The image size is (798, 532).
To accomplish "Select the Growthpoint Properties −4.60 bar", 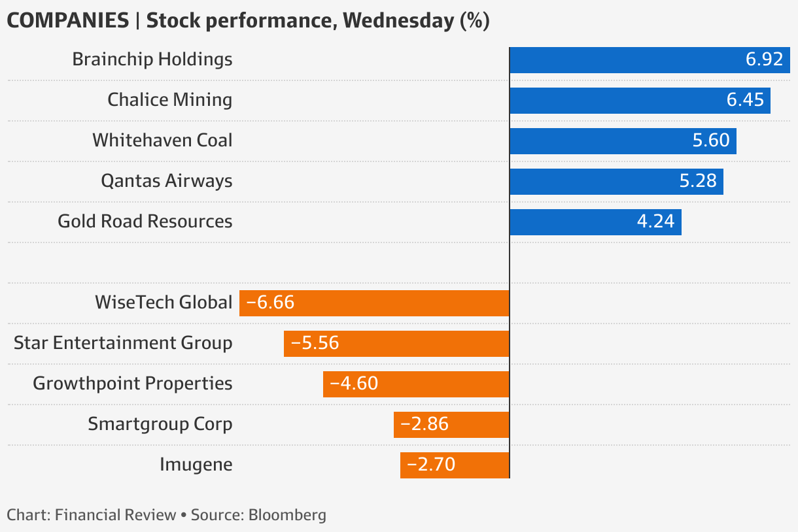I will tap(416, 384).
